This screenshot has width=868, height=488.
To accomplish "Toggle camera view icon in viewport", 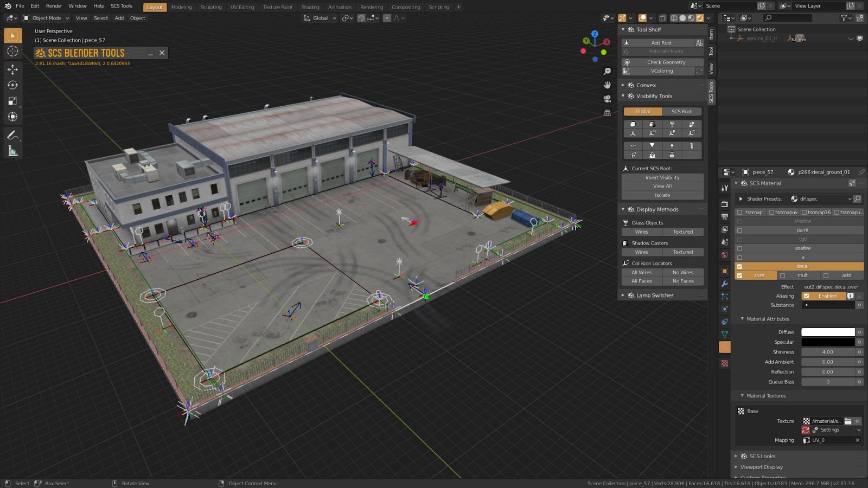I will tap(607, 99).
